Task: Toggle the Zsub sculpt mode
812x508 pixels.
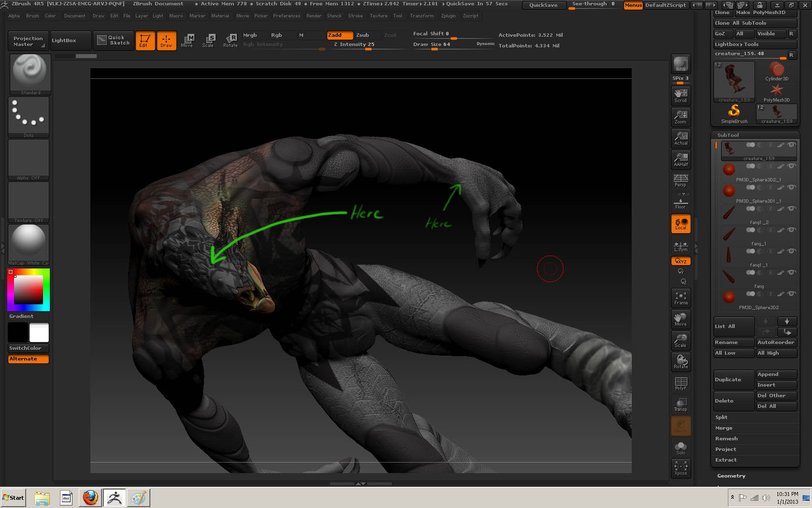Action: click(x=362, y=35)
